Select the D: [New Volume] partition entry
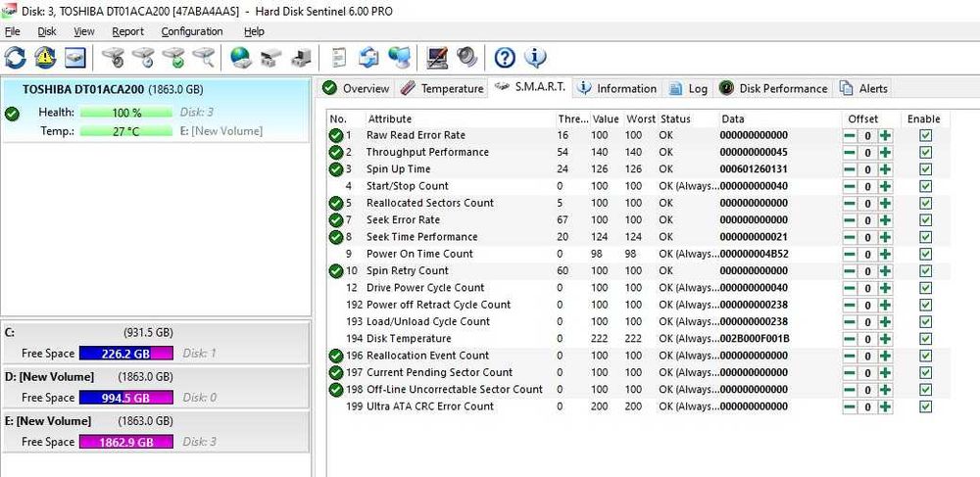This screenshot has height=477, width=980. coord(155,387)
